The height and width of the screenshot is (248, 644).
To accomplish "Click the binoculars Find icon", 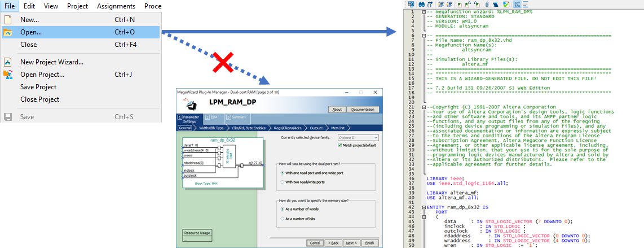I will (422, 4).
